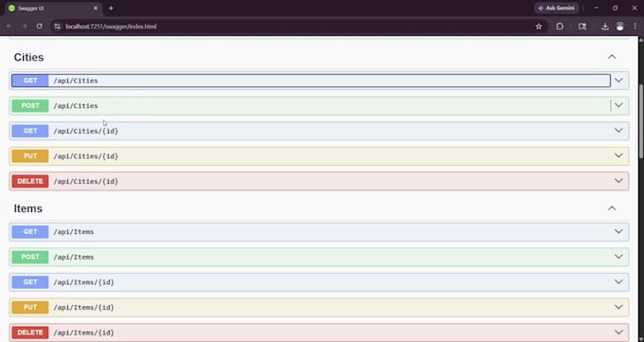Click the Cities section heading

(28, 57)
